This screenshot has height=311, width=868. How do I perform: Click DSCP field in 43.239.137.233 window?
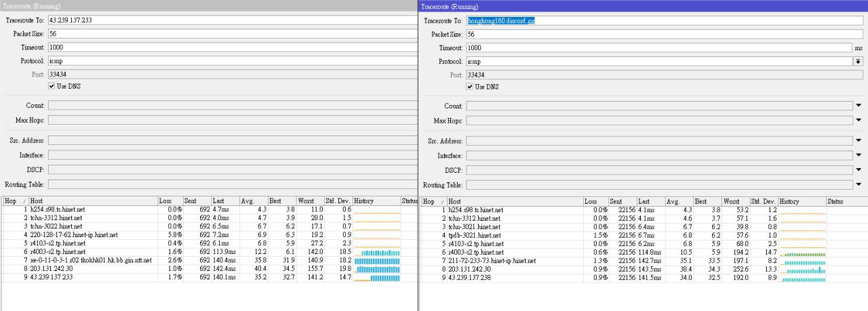coord(232,170)
